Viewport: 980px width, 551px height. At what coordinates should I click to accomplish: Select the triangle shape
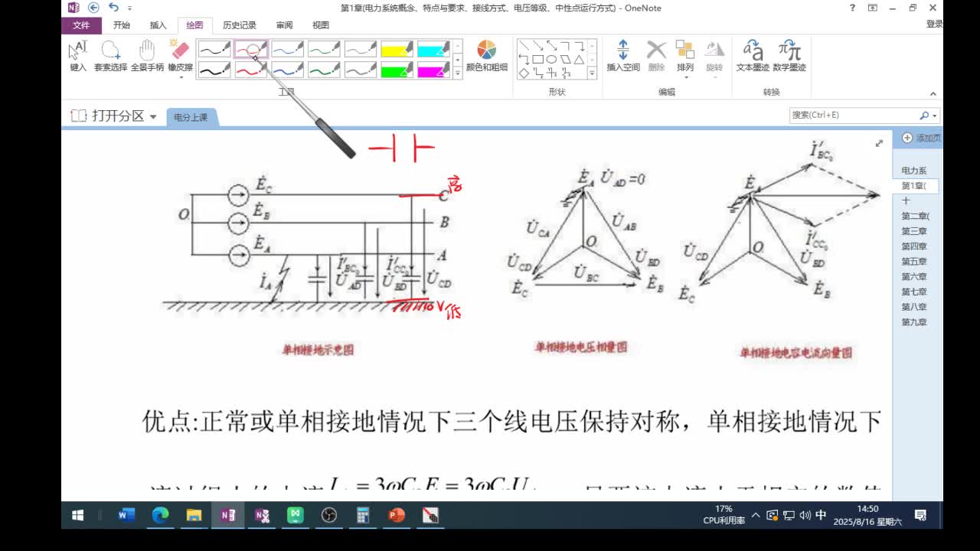(x=580, y=59)
